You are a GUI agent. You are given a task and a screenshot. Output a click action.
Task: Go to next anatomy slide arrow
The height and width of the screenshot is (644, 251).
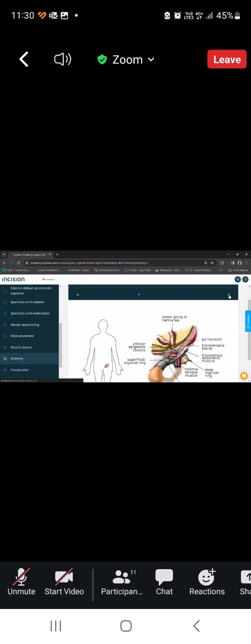coord(228,295)
